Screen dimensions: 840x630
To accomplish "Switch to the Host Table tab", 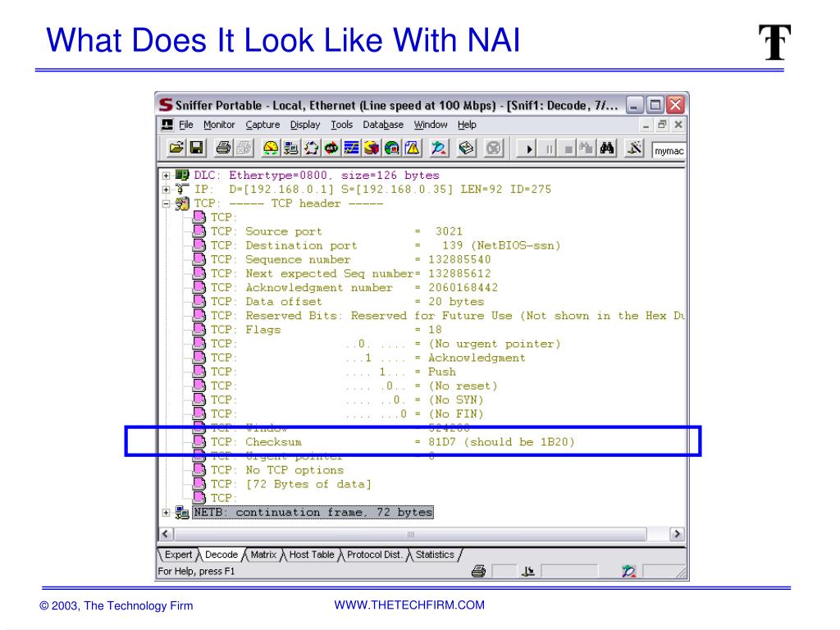I will [x=311, y=555].
